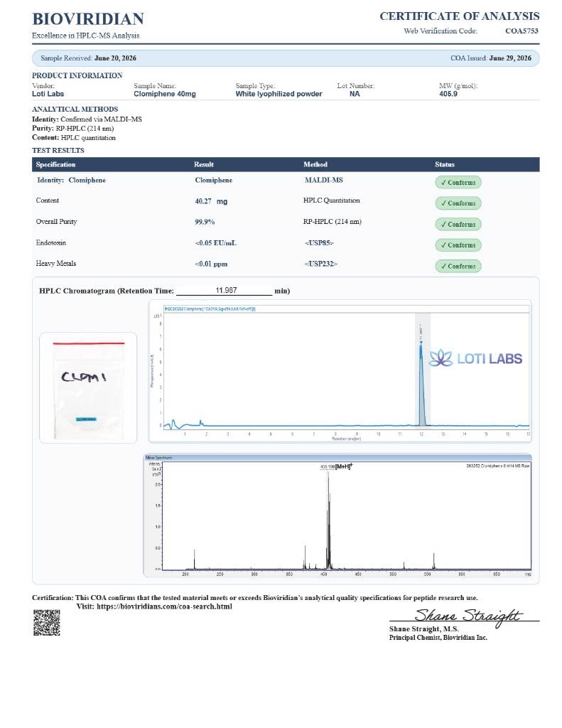Click the CERTIFICATE OF ANALYSIS title

click(x=460, y=16)
